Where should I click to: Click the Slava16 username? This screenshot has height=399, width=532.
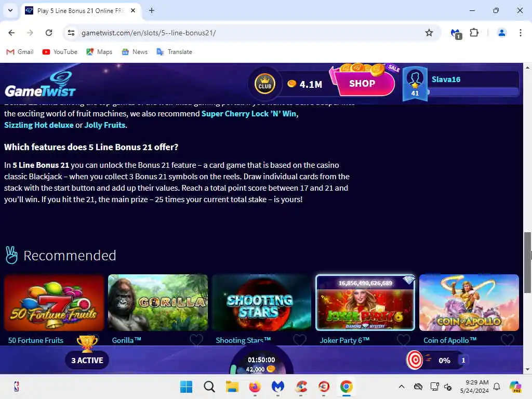446,79
